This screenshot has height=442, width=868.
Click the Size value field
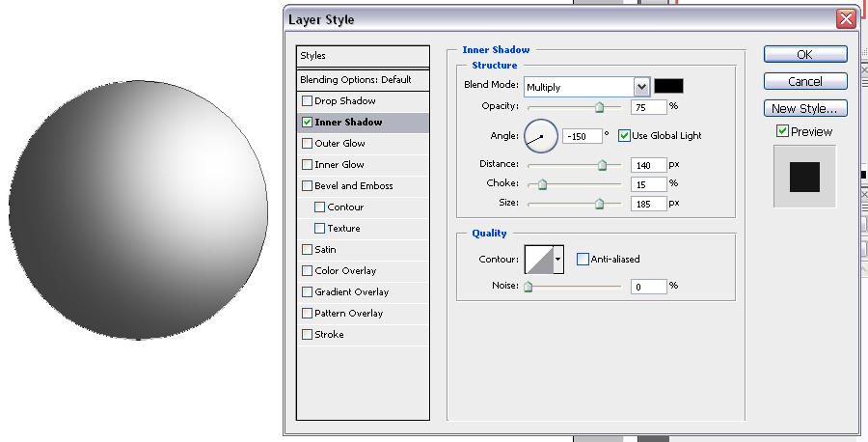[x=648, y=204]
